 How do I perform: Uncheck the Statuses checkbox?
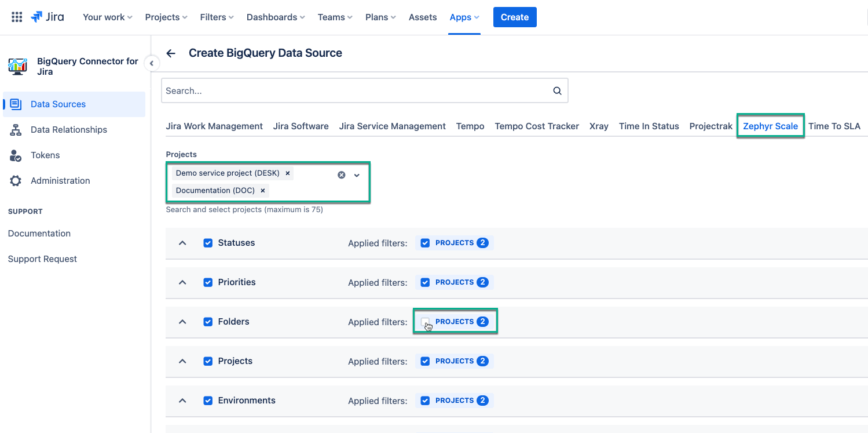pyautogui.click(x=208, y=243)
